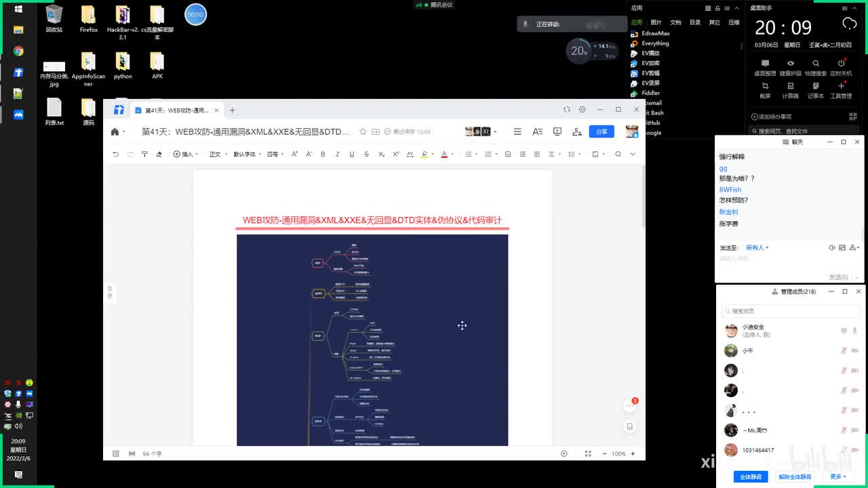
Task: Click the mind map image in the document
Action: [372, 340]
